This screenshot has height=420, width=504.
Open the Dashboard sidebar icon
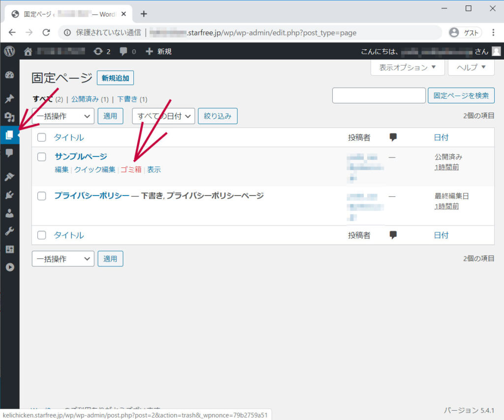(x=10, y=75)
